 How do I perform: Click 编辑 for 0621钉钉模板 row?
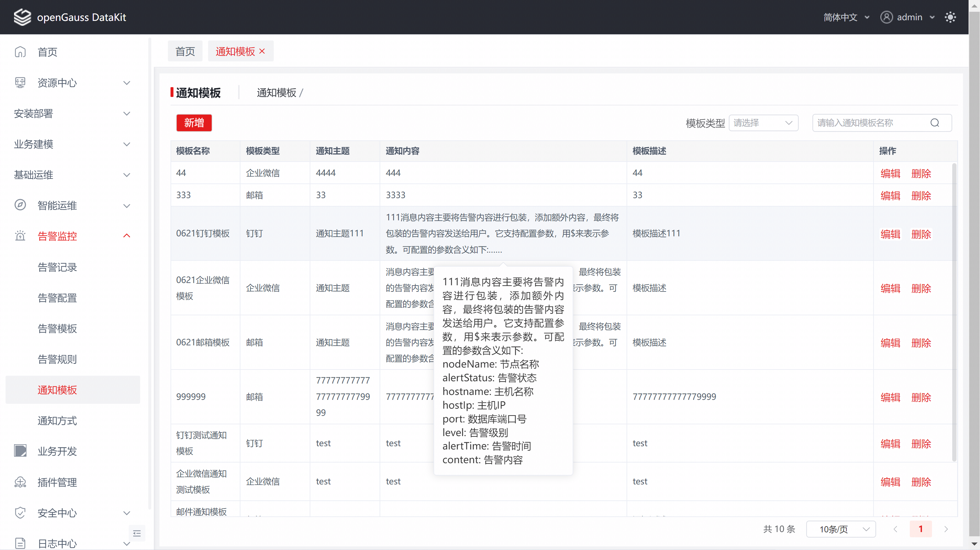tap(890, 234)
